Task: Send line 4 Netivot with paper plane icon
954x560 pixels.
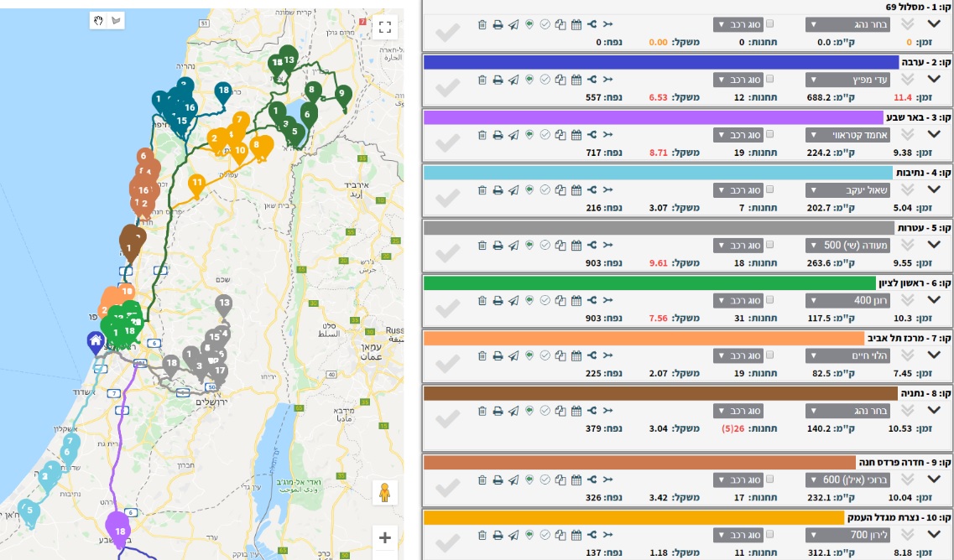Action: point(513,190)
